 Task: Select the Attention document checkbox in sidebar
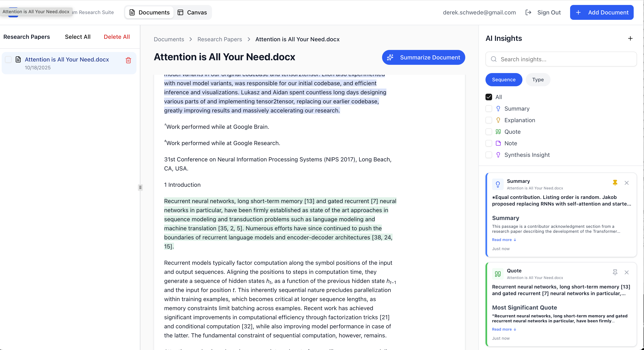[8, 59]
